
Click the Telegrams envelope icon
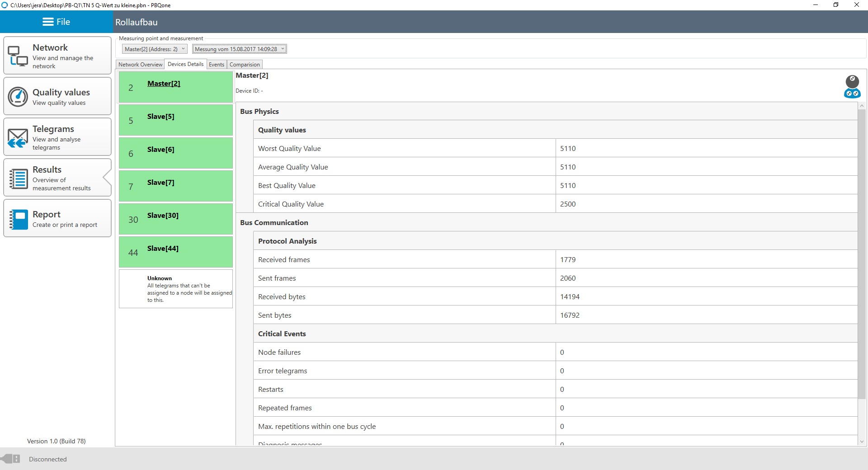tap(18, 137)
